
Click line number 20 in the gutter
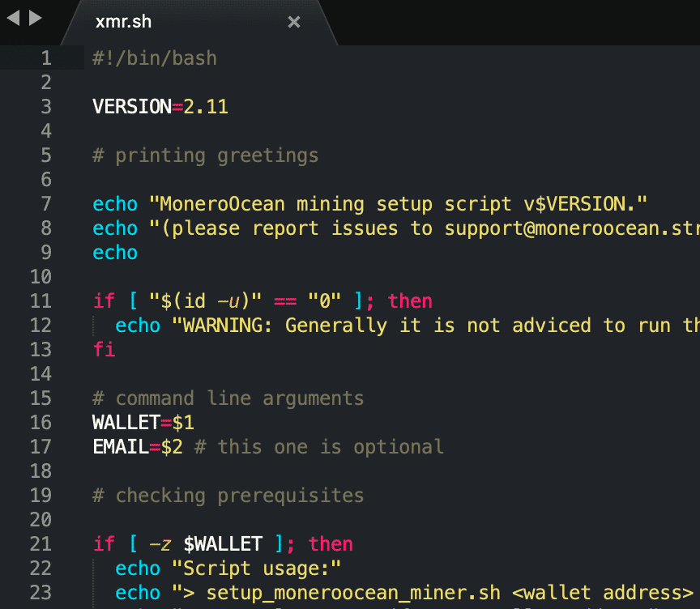coord(41,520)
